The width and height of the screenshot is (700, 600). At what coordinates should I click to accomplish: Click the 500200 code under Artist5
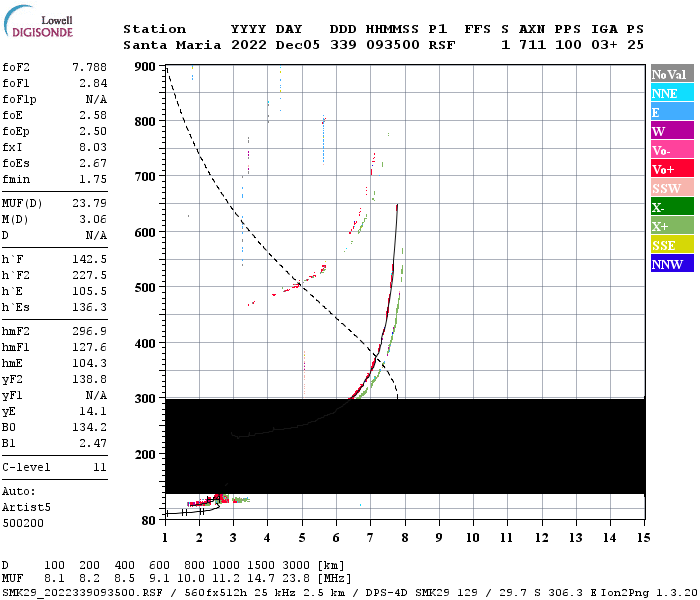(23, 523)
